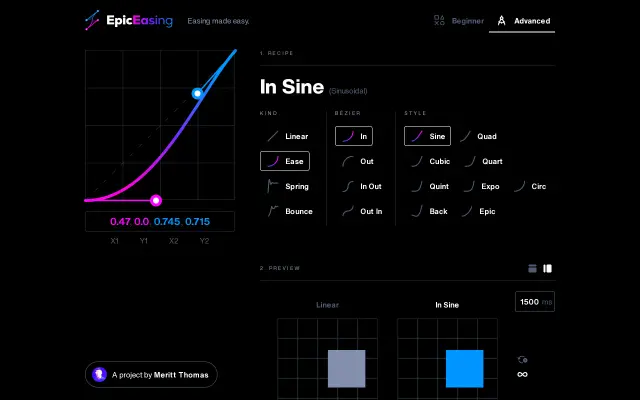Click the In Sine heading
Screen dimensions: 640x400
(291, 87)
